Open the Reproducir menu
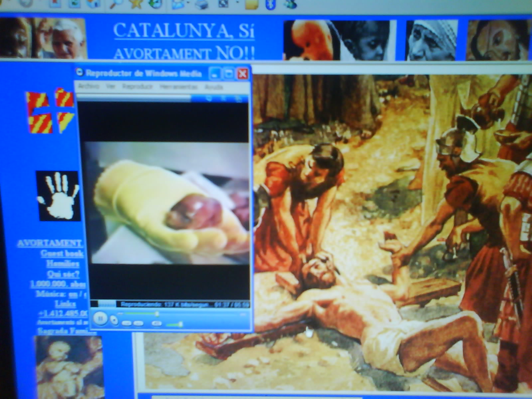 click(x=137, y=86)
